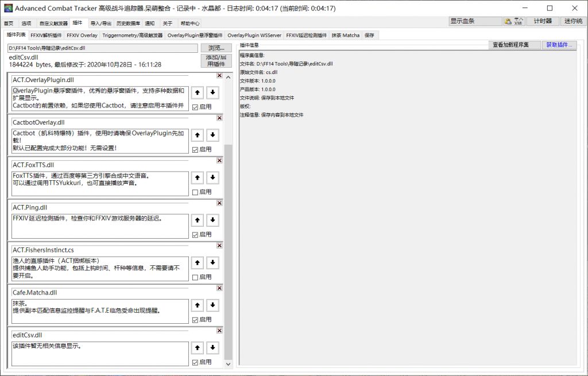
Task: Click the 浏览... browse button
Action: click(216, 48)
